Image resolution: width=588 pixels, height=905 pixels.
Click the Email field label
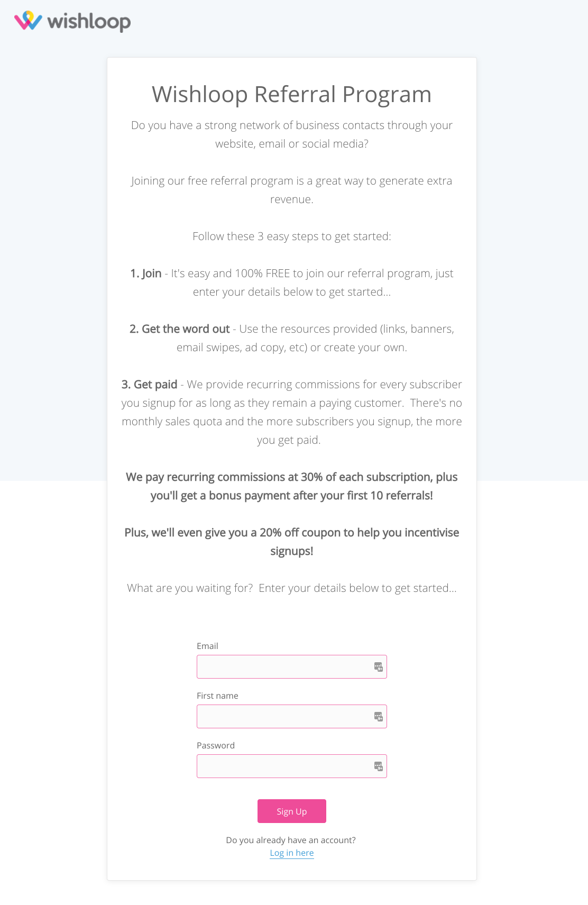pyautogui.click(x=207, y=646)
